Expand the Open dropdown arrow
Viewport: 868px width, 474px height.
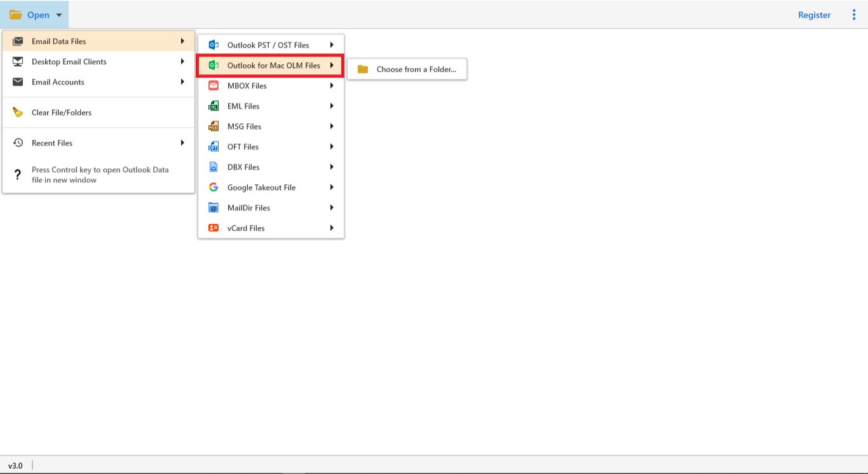(x=59, y=15)
